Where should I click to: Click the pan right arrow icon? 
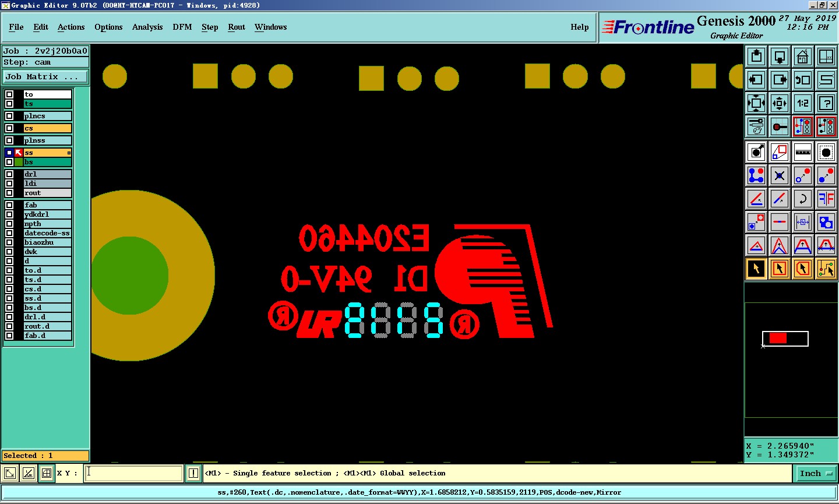(x=780, y=80)
